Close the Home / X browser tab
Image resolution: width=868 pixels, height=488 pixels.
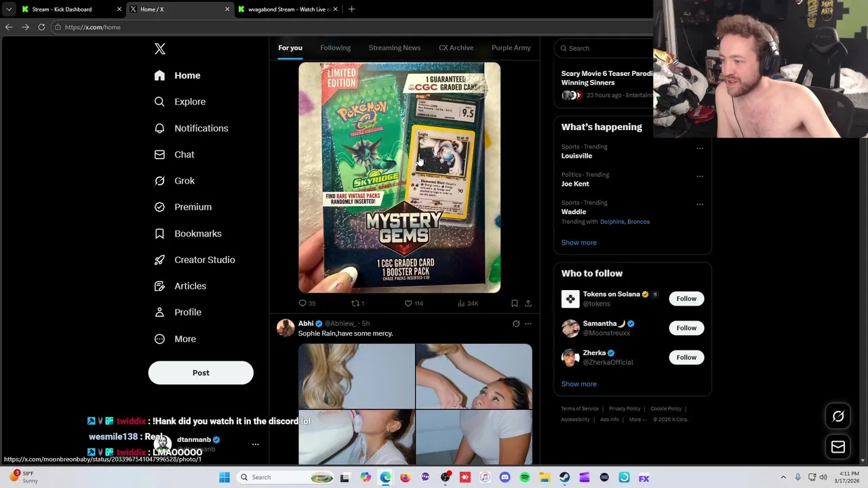click(227, 9)
